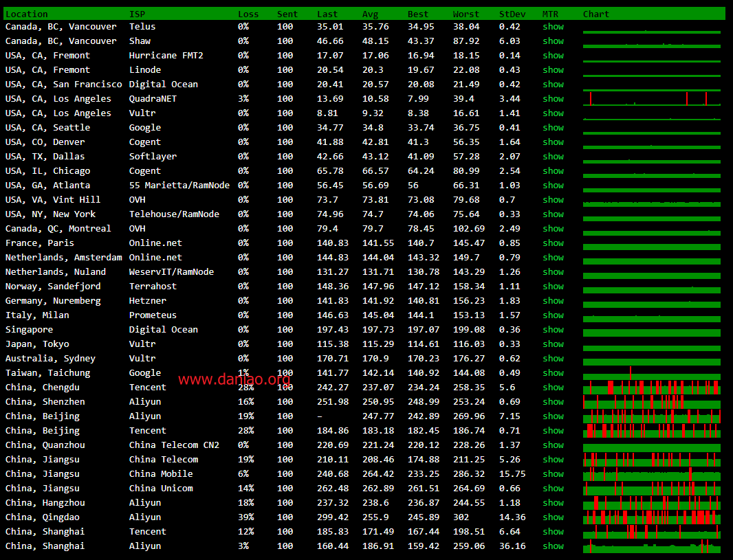This screenshot has height=560, width=733.
Task: Show MTR for Cogent Chicago row
Action: pos(553,171)
